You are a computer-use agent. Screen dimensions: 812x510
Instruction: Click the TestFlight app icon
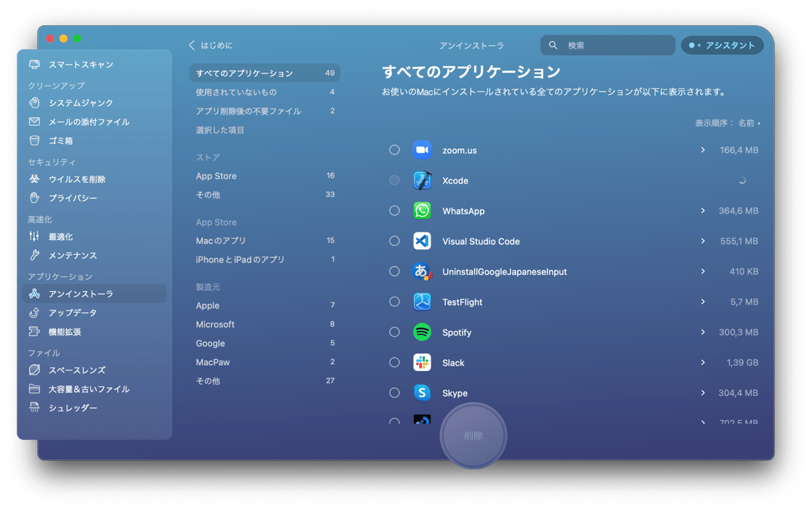[x=422, y=302]
